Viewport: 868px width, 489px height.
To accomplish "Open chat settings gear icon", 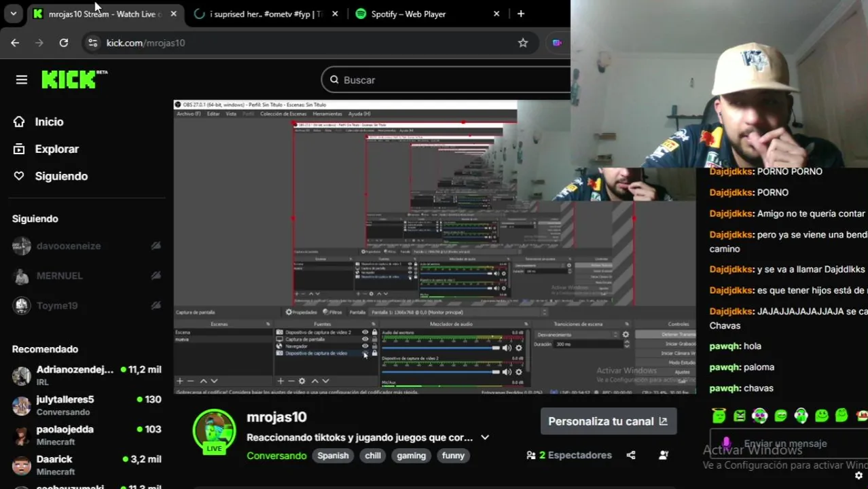I will tap(858, 475).
